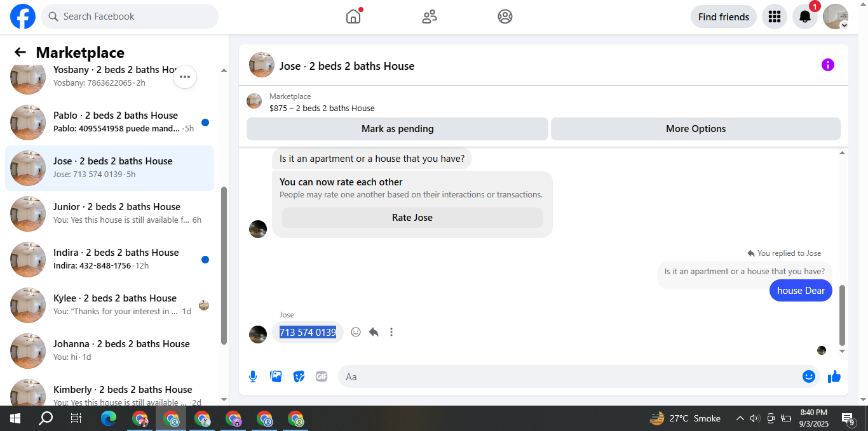The height and width of the screenshot is (431, 868).
Task: Send a thumbs-up like
Action: pos(834,376)
